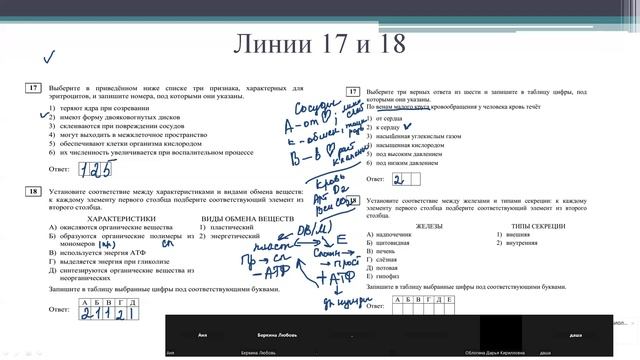
Task: Click secretion type '1) внешняя'
Action: [513, 235]
